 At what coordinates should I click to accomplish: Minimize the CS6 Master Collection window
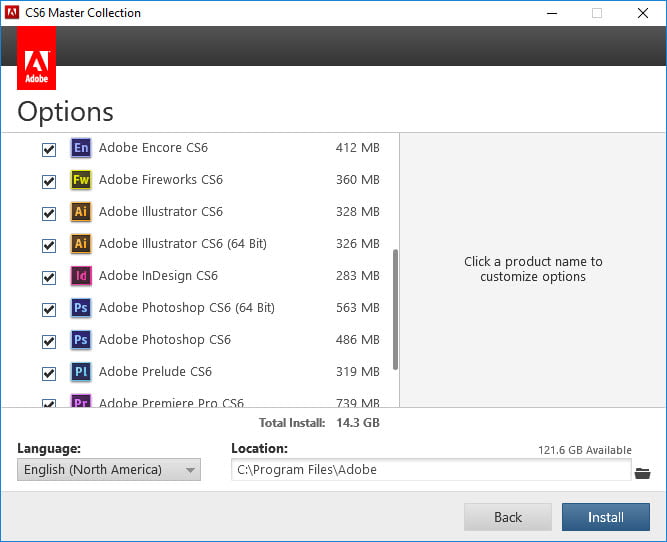(x=552, y=13)
